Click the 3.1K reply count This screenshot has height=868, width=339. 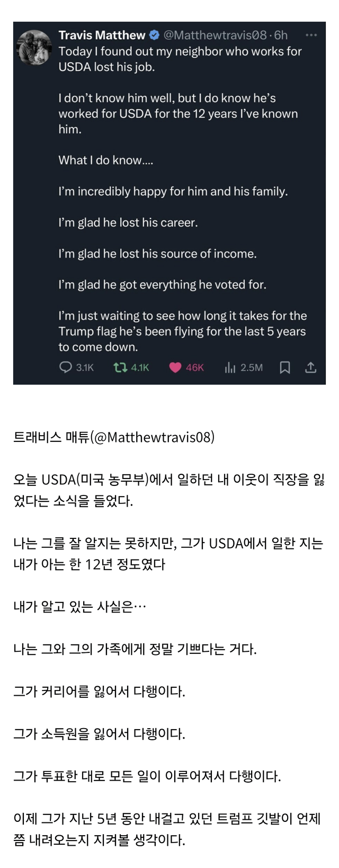tap(85, 368)
